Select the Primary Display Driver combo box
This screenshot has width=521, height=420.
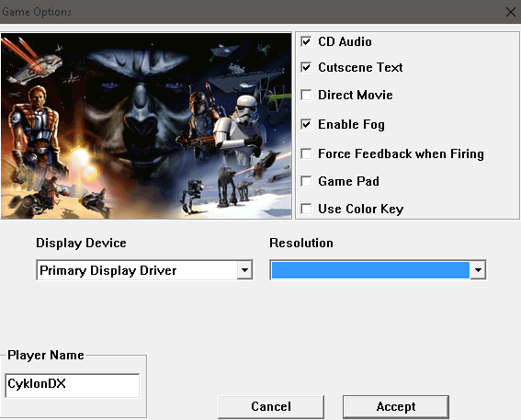point(144,270)
